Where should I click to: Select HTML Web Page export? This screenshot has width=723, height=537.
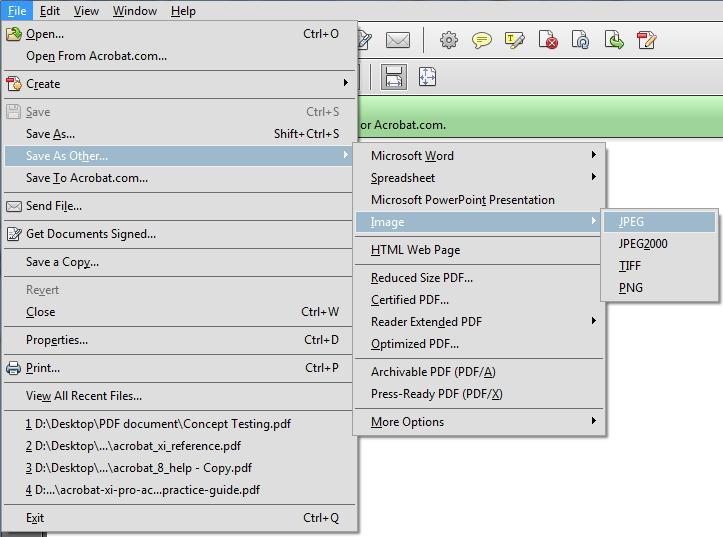(x=480, y=250)
